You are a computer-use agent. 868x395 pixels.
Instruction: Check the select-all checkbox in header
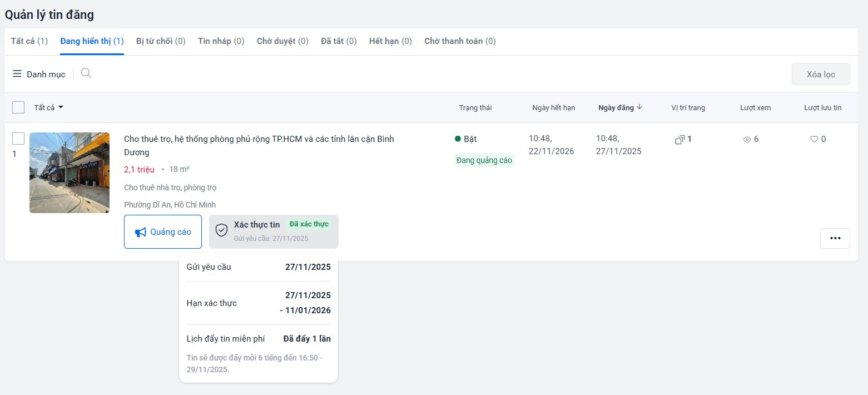click(18, 107)
